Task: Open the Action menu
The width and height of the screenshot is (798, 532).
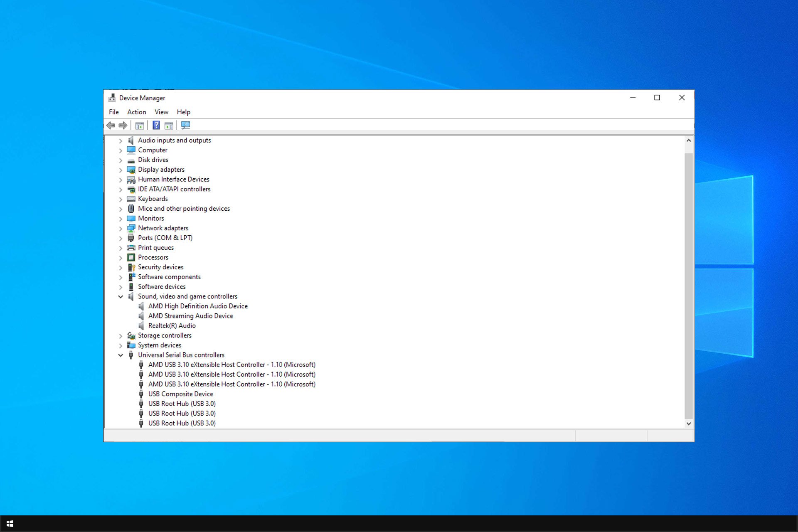Action: 136,112
